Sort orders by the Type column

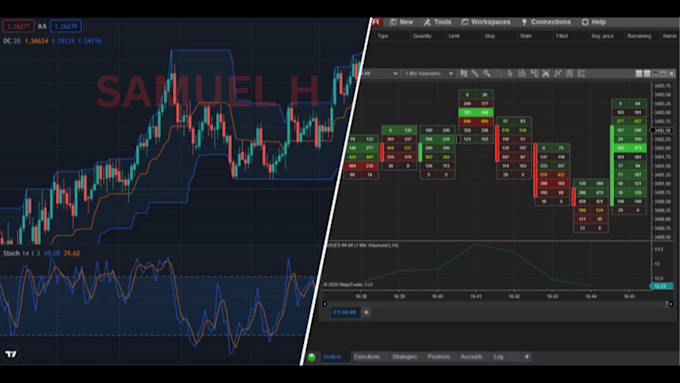(382, 36)
